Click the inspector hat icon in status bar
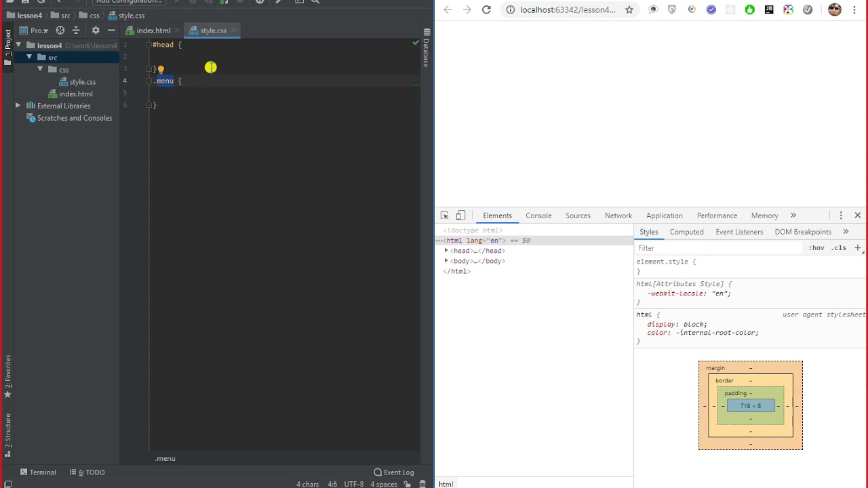868x488 pixels. (x=423, y=484)
